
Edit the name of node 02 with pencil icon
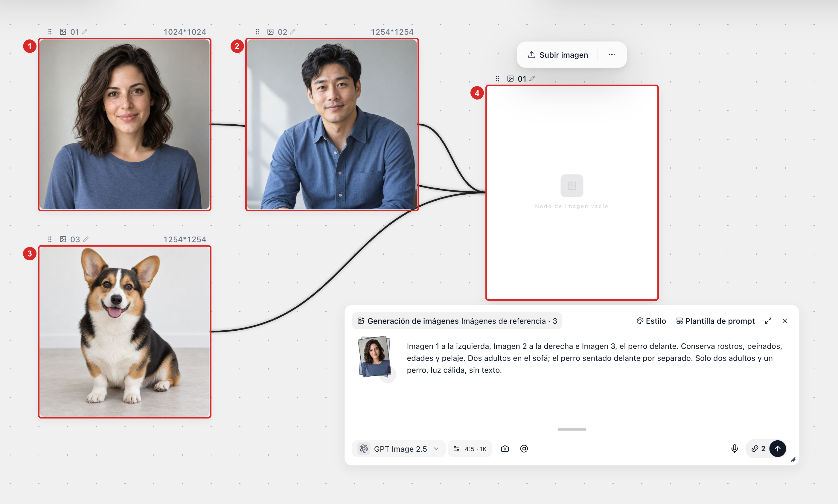coord(293,32)
